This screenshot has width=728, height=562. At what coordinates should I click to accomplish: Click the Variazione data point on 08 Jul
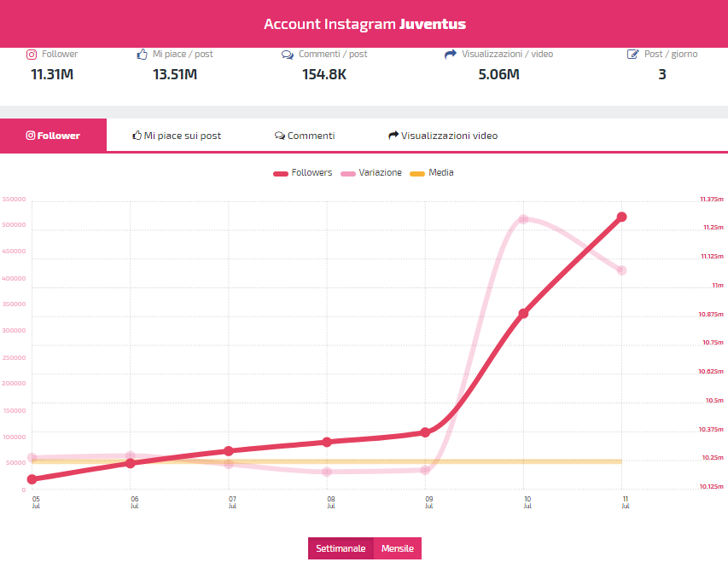pos(327,472)
